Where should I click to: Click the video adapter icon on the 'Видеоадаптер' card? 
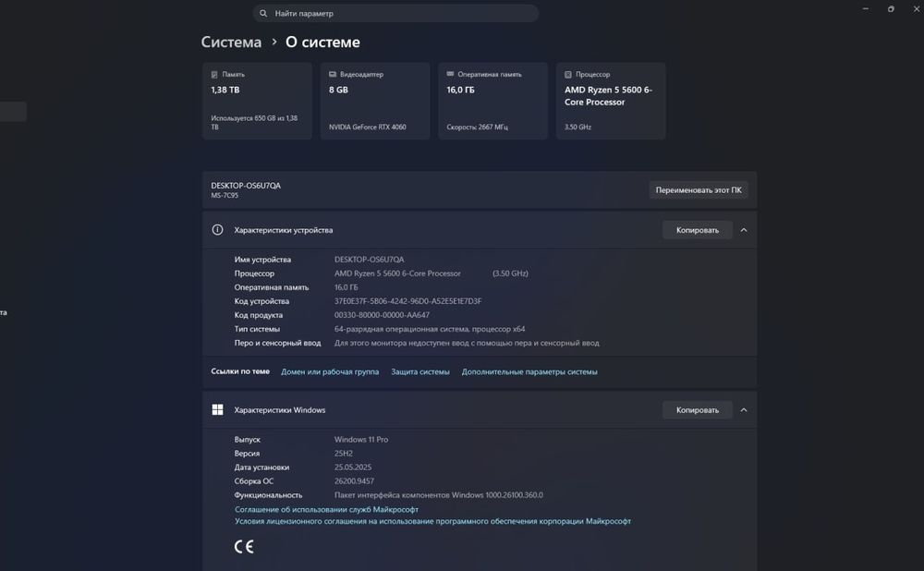333,74
